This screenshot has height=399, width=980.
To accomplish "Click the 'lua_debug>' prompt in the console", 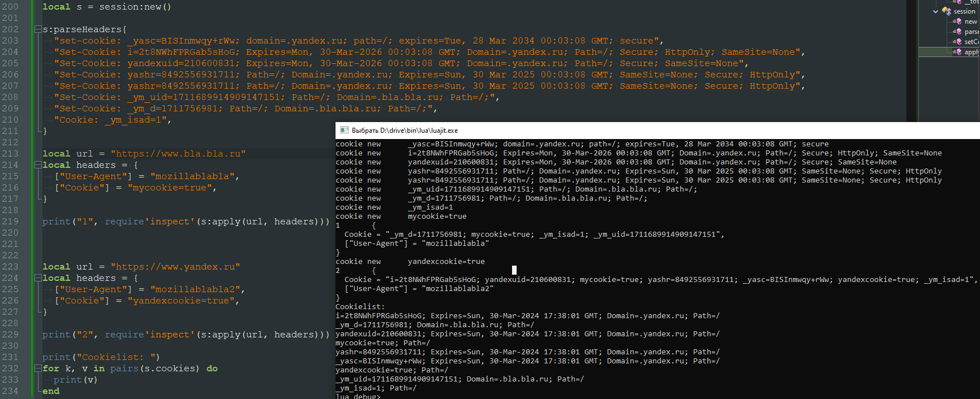I will [x=358, y=397].
